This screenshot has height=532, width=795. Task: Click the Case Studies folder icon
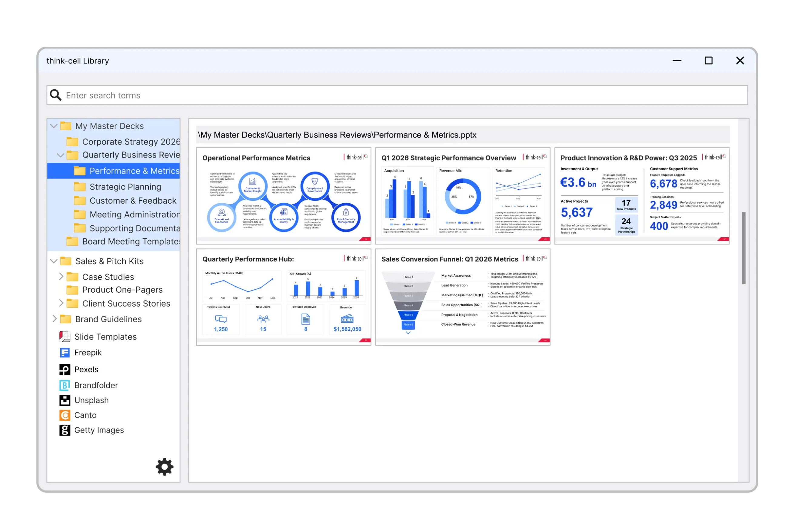pyautogui.click(x=72, y=277)
